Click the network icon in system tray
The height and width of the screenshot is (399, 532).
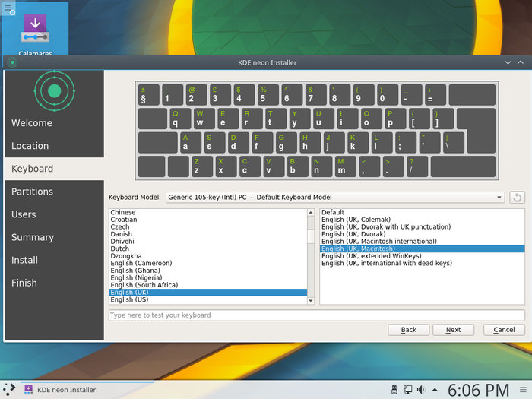[407, 390]
